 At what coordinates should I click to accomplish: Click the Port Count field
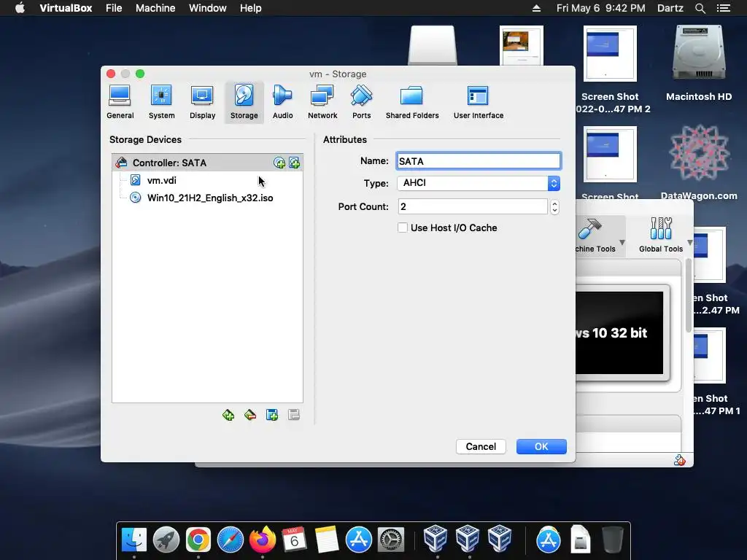(473, 206)
